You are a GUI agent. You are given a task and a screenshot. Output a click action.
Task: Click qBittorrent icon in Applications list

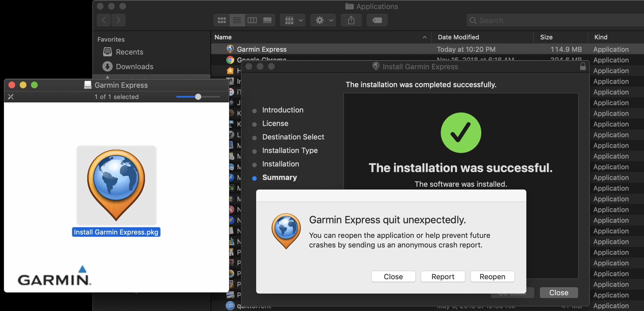pyautogui.click(x=230, y=306)
